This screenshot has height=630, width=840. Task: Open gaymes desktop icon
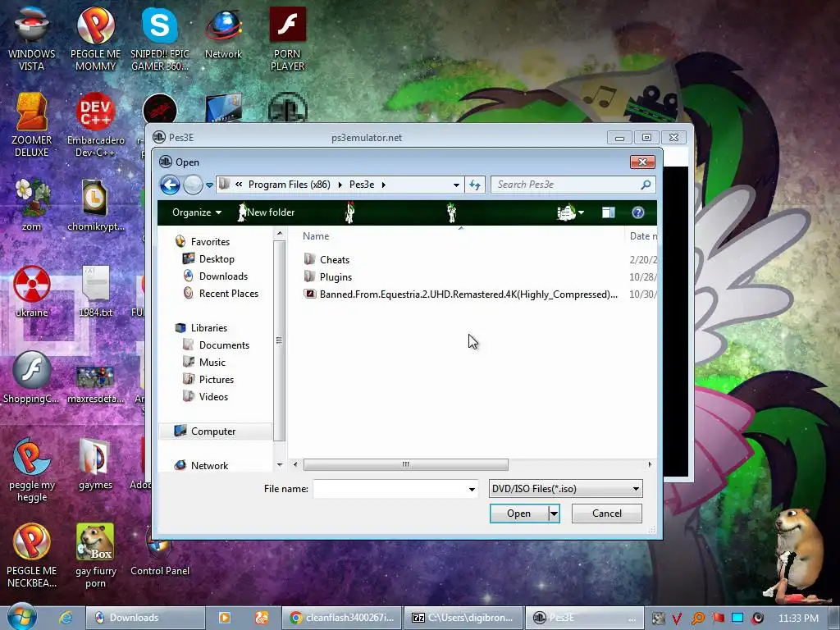95,463
